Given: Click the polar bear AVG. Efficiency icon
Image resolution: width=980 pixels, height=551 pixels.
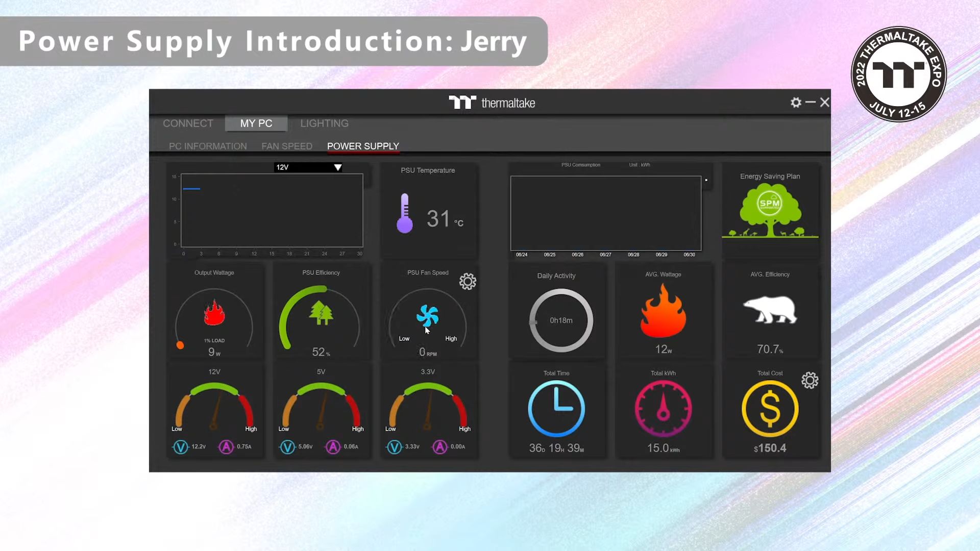Looking at the screenshot, I should point(770,309).
